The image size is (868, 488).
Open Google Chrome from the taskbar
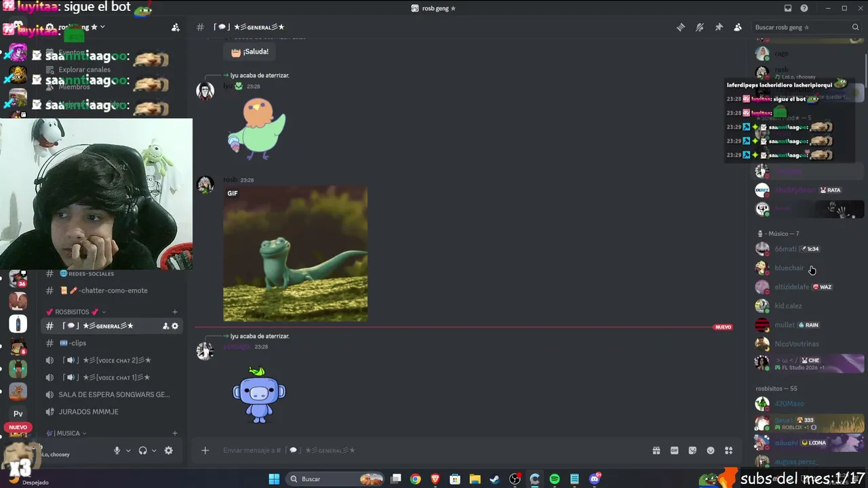[416, 479]
